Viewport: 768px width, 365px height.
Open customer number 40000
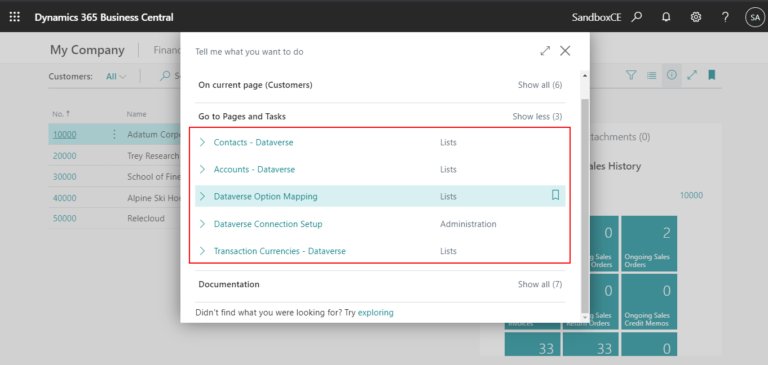pos(65,198)
